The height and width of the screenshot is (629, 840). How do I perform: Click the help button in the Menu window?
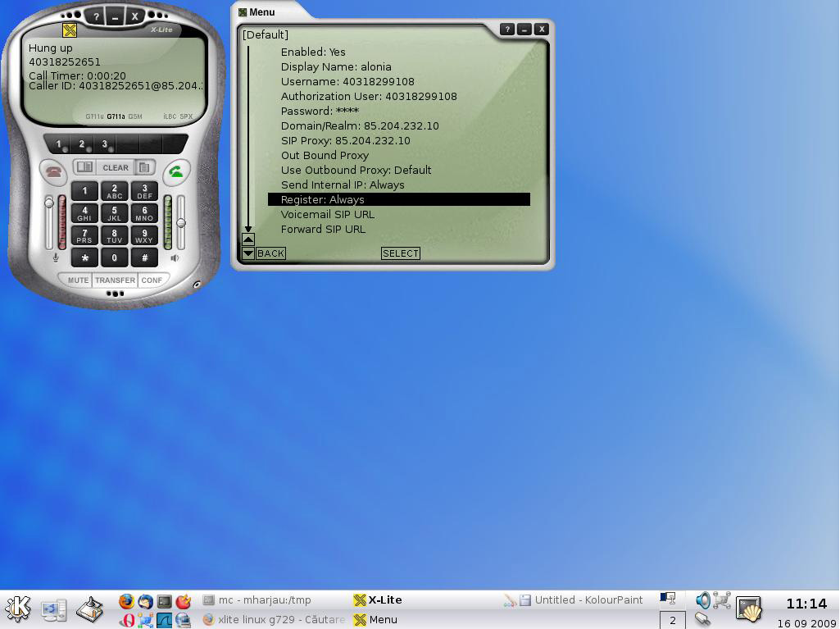tap(506, 30)
